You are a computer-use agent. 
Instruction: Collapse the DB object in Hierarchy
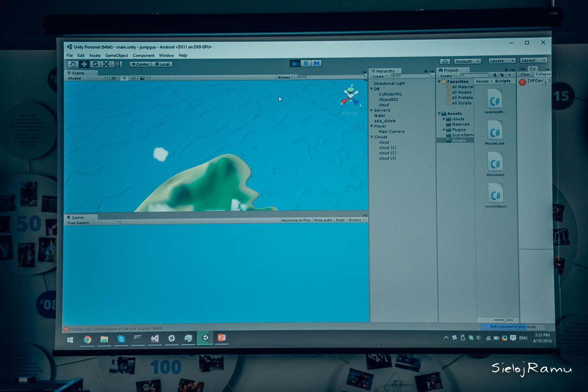click(x=372, y=89)
